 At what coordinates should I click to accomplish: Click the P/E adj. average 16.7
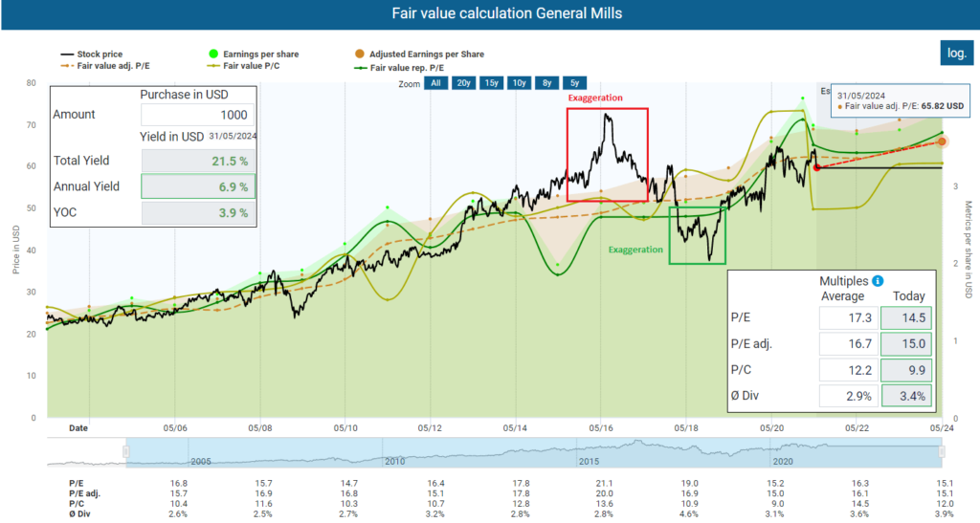click(x=848, y=344)
